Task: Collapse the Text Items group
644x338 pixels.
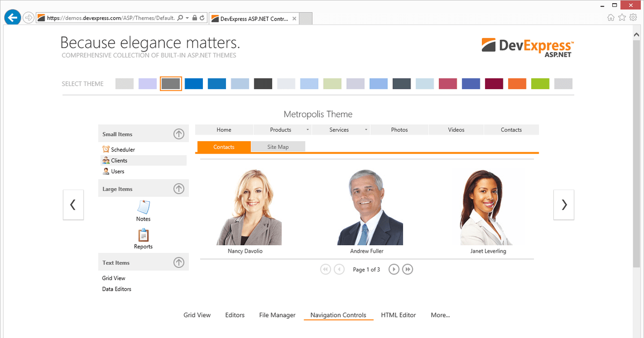Action: click(x=179, y=262)
